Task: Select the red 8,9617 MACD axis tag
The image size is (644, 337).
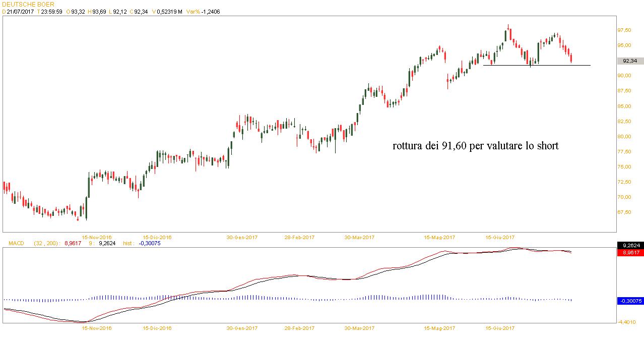Action: (x=630, y=252)
